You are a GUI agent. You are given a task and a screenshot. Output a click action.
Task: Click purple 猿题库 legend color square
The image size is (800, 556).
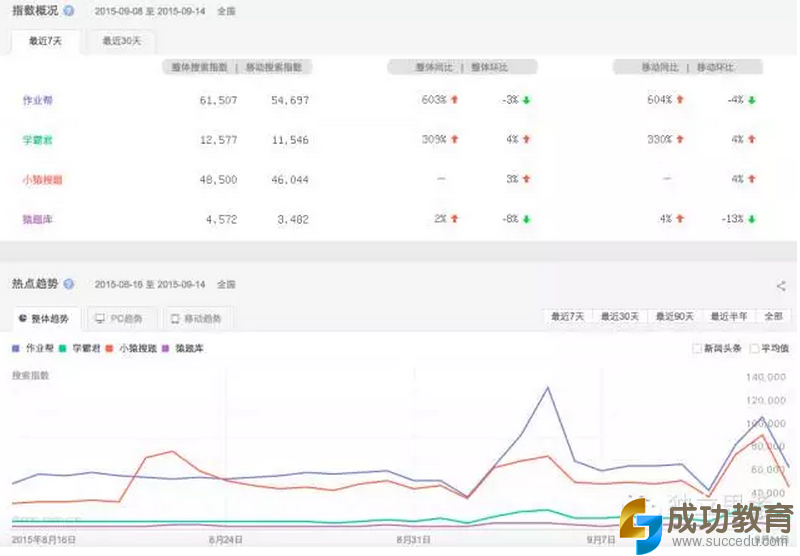[x=167, y=348]
